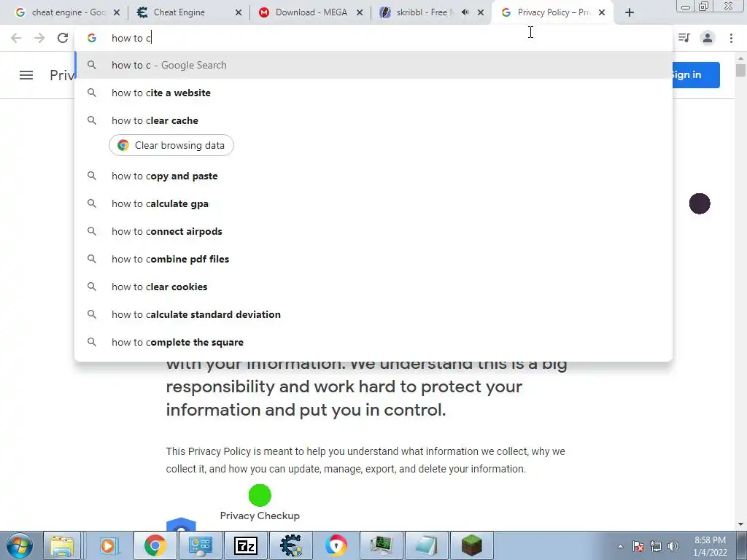Open the Control Panel taskbar icon
The height and width of the screenshot is (560, 747).
(x=201, y=545)
